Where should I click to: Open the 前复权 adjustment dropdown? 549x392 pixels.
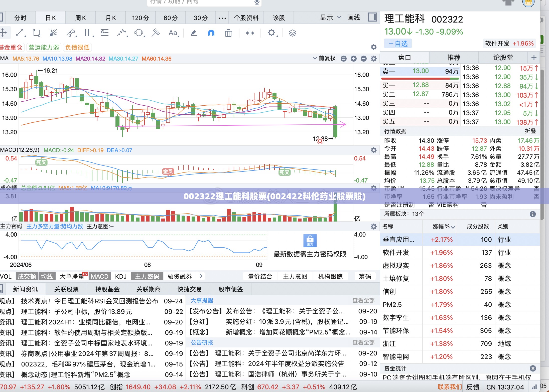click(x=324, y=58)
